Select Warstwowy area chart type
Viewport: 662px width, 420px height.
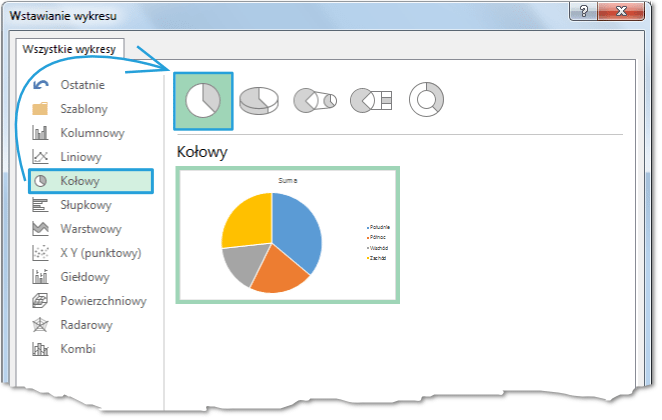(x=91, y=228)
